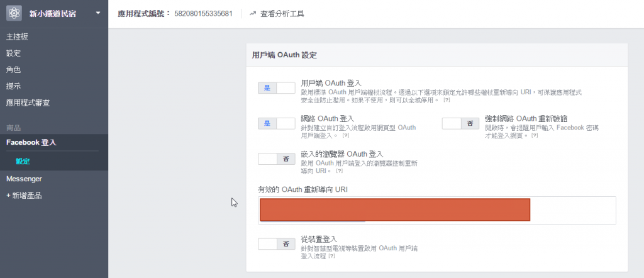
Task: Open 設定 under Facebook 登入
Action: click(x=23, y=162)
